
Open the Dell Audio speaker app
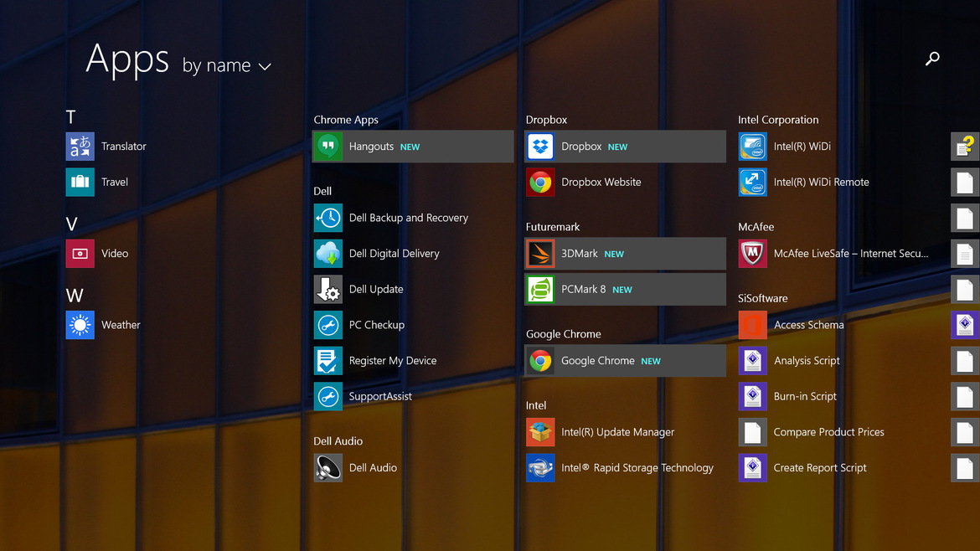click(356, 468)
